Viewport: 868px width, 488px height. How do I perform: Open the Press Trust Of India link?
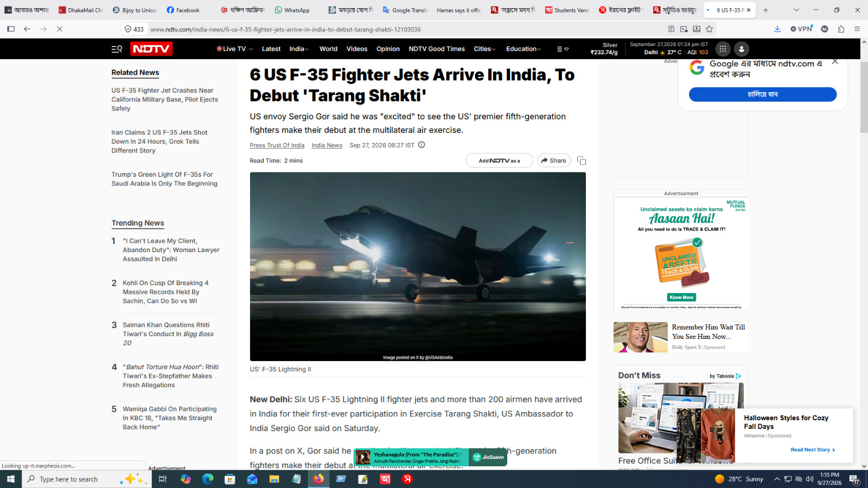click(277, 145)
